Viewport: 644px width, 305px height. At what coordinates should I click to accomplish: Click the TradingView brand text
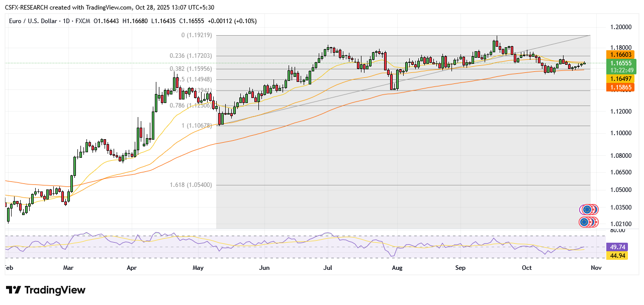(55, 290)
